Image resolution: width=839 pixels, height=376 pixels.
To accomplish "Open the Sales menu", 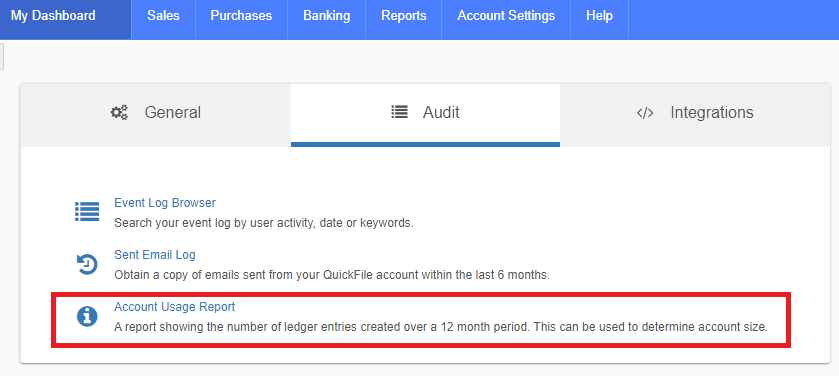I will 163,16.
